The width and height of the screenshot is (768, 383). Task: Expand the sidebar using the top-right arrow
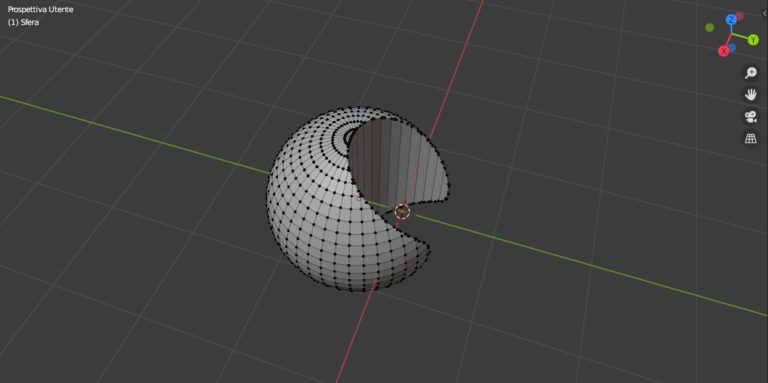point(765,14)
